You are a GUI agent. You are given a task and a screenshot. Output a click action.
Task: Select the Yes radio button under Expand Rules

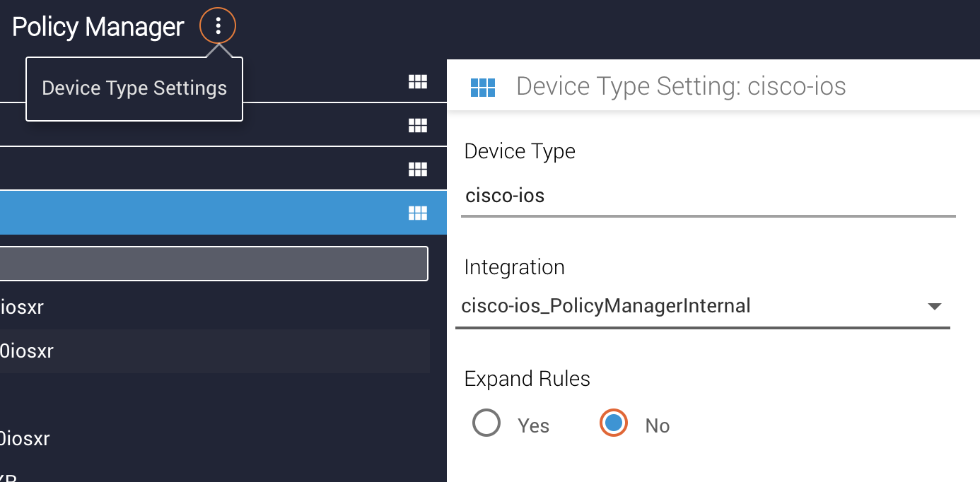coord(486,424)
